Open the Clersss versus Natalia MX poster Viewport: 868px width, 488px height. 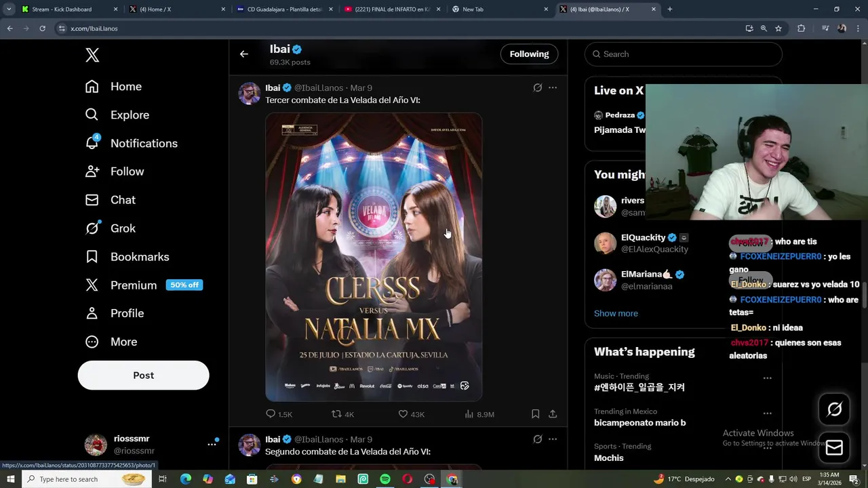[374, 257]
